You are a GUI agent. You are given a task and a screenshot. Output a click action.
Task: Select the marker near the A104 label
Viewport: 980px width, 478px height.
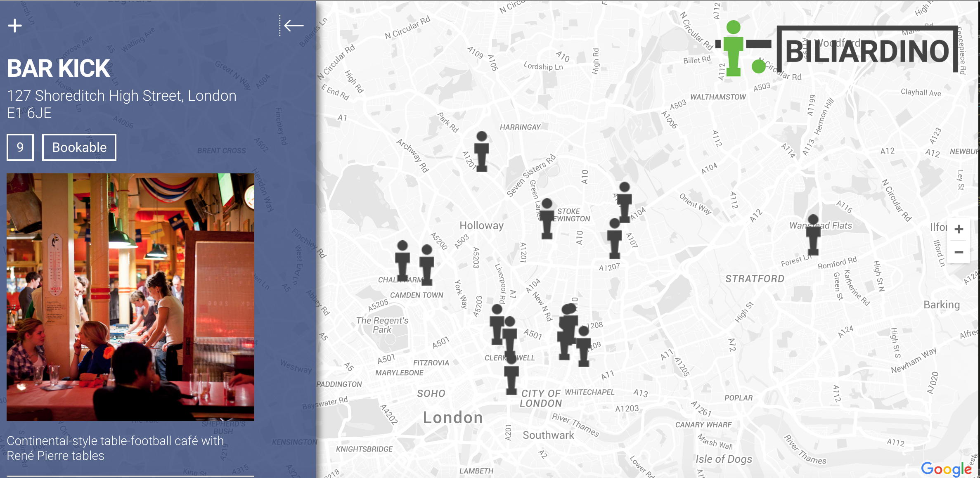click(x=625, y=202)
